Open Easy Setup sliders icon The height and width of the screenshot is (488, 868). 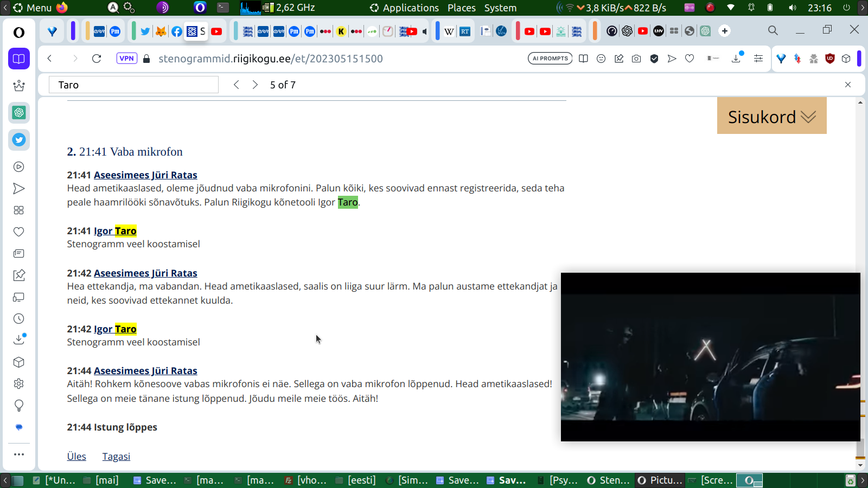point(758,59)
